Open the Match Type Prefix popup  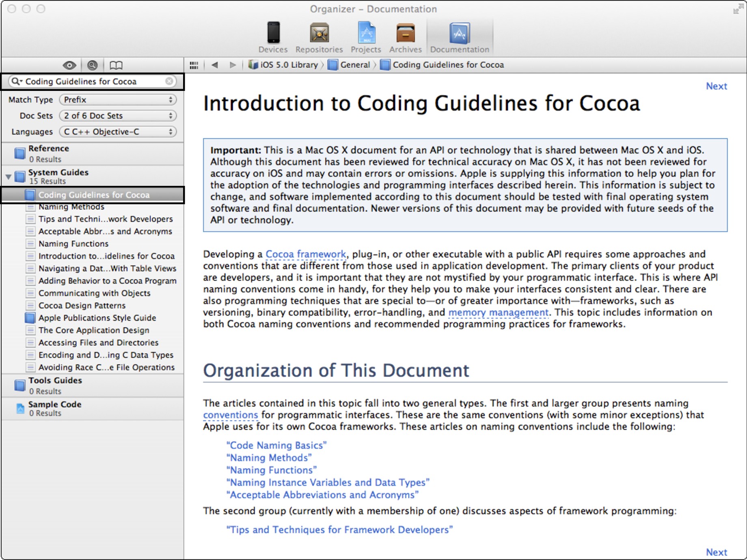(x=118, y=99)
